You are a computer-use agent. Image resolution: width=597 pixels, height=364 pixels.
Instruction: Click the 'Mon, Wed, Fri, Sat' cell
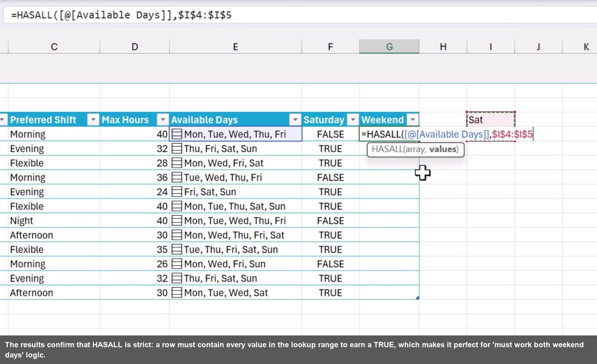tap(236, 163)
